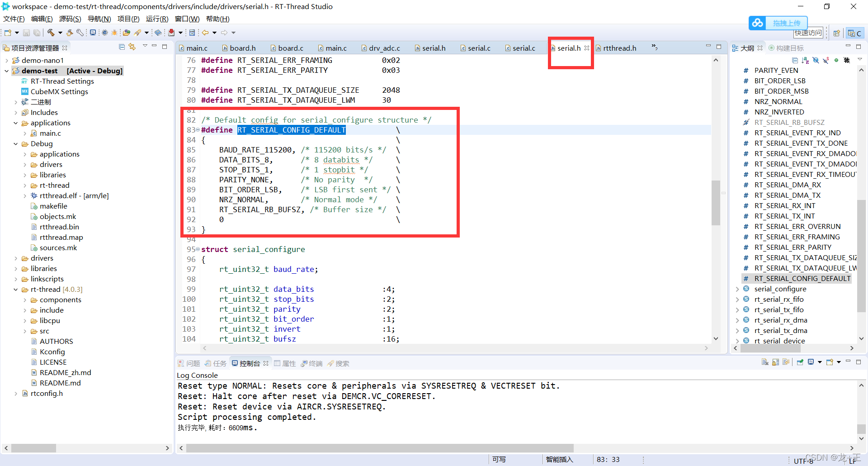The image size is (868, 466).
Task: Click Link with Editor arrows icon
Action: [132, 47]
